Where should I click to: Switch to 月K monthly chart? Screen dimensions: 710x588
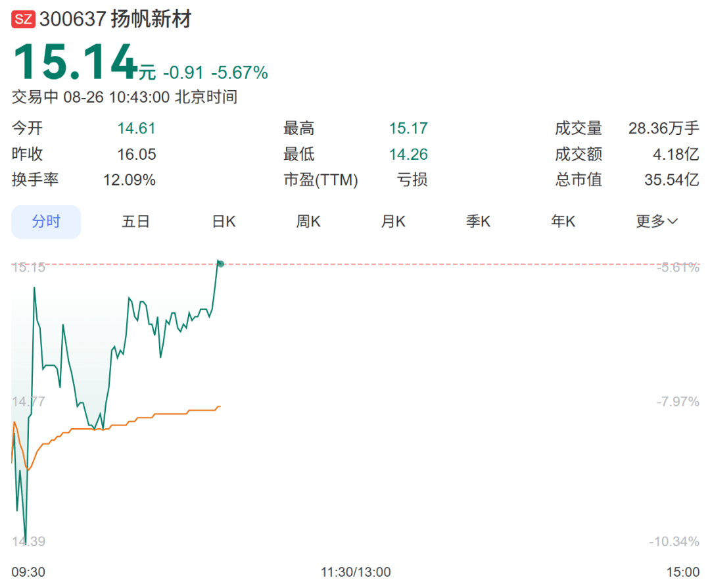tap(393, 222)
